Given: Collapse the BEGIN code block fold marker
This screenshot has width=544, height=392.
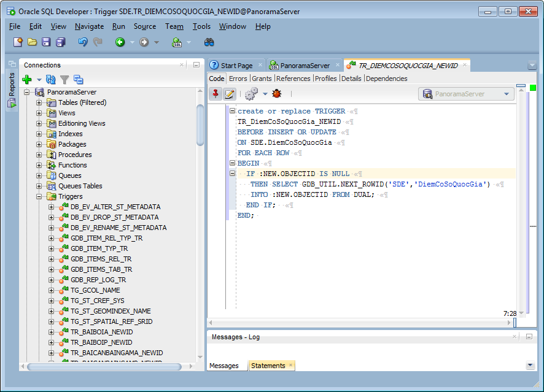Looking at the screenshot, I should pyautogui.click(x=232, y=163).
